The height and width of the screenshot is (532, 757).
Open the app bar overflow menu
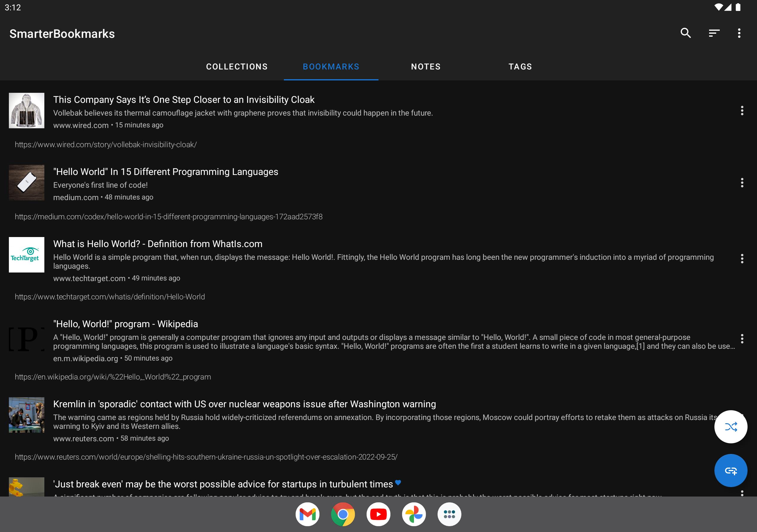click(739, 33)
